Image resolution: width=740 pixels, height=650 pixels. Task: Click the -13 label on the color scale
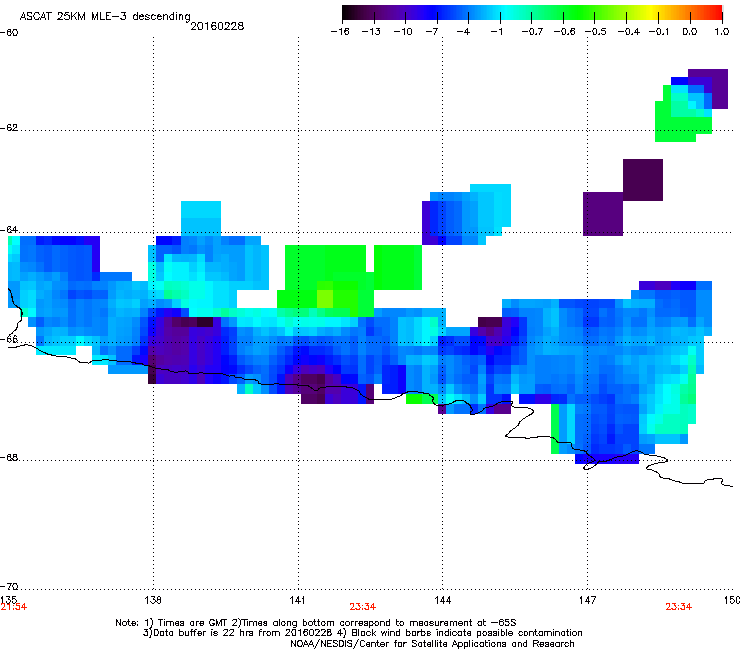pos(371,32)
